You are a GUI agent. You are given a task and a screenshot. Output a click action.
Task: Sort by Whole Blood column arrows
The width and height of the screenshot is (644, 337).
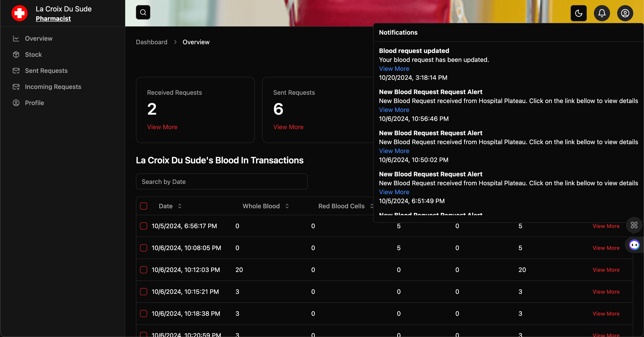pyautogui.click(x=287, y=206)
